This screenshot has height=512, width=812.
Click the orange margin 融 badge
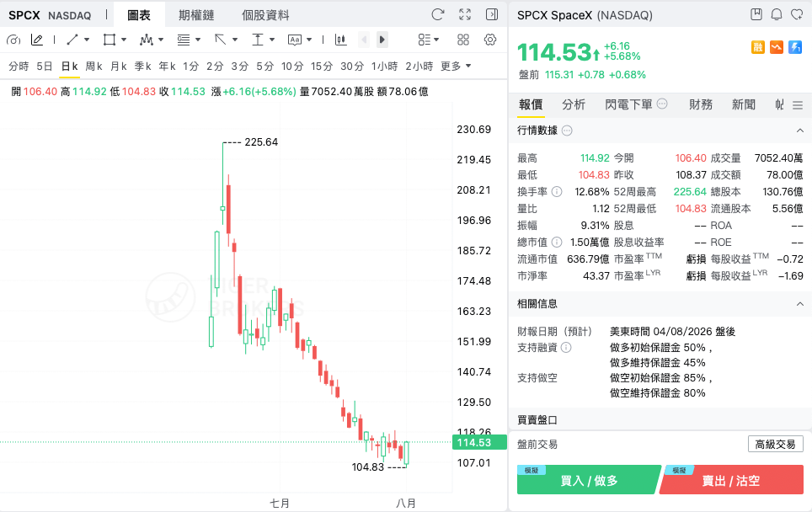758,48
